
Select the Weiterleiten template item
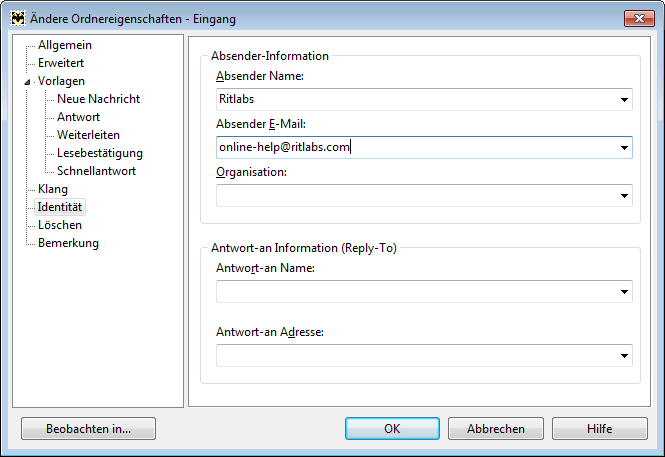88,135
